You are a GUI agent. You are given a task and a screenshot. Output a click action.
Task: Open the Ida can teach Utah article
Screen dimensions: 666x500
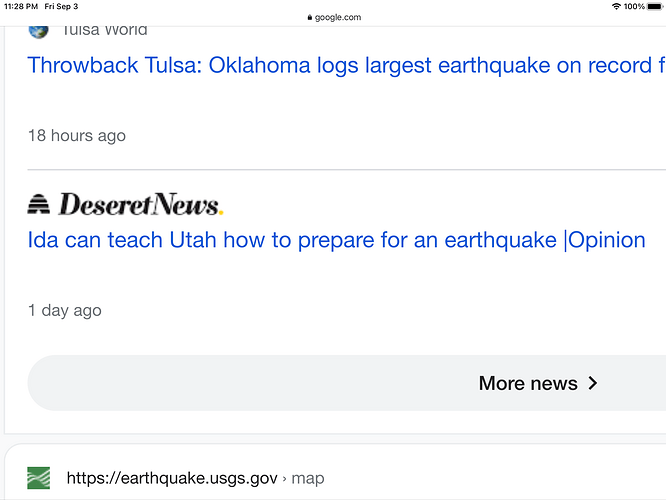pos(336,240)
